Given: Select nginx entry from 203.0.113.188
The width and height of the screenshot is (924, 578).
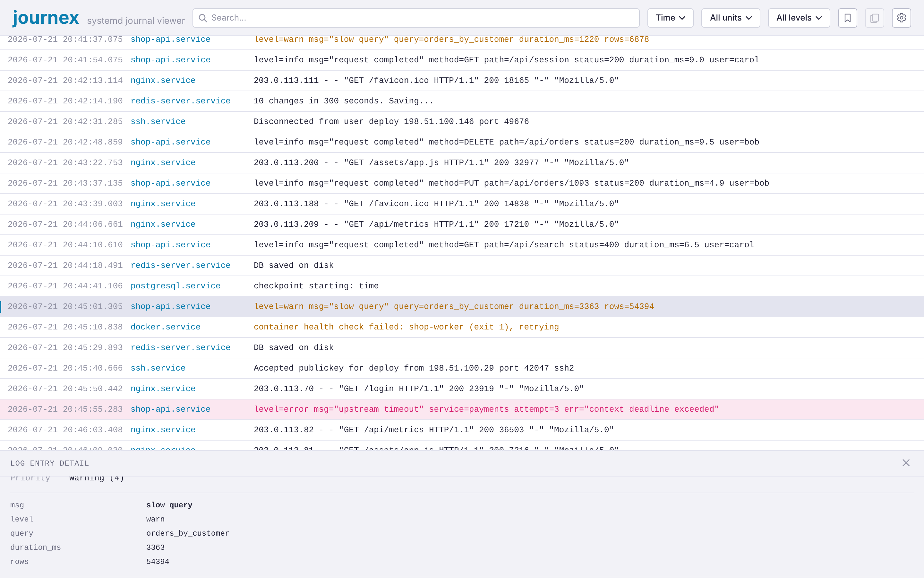Looking at the screenshot, I should (462, 204).
